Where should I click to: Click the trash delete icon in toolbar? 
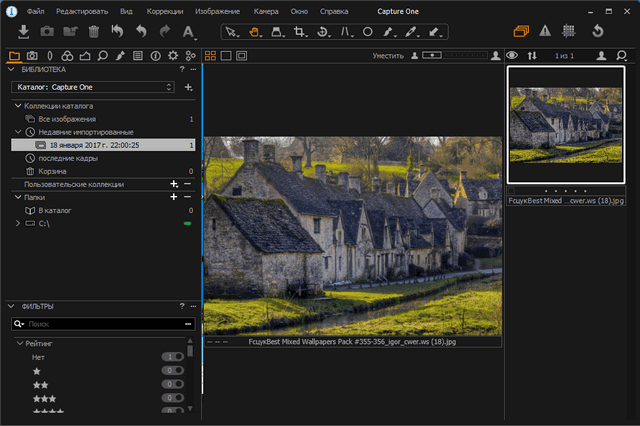click(x=93, y=32)
